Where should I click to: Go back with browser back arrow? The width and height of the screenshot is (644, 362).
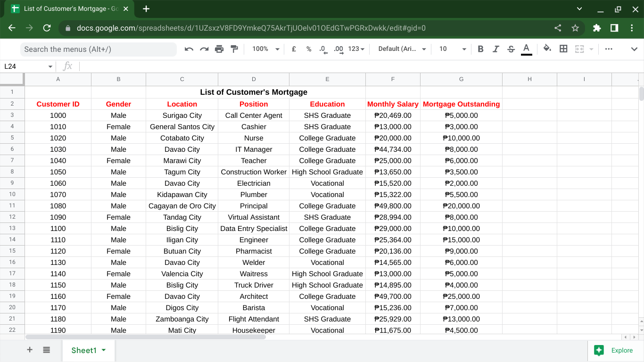click(12, 28)
